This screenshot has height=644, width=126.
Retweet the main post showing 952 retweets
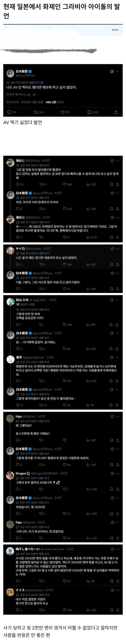pyautogui.click(x=36, y=112)
